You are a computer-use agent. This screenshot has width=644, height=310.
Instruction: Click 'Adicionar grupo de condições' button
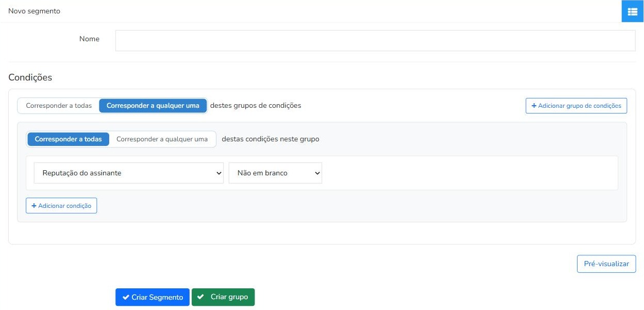[x=576, y=106]
